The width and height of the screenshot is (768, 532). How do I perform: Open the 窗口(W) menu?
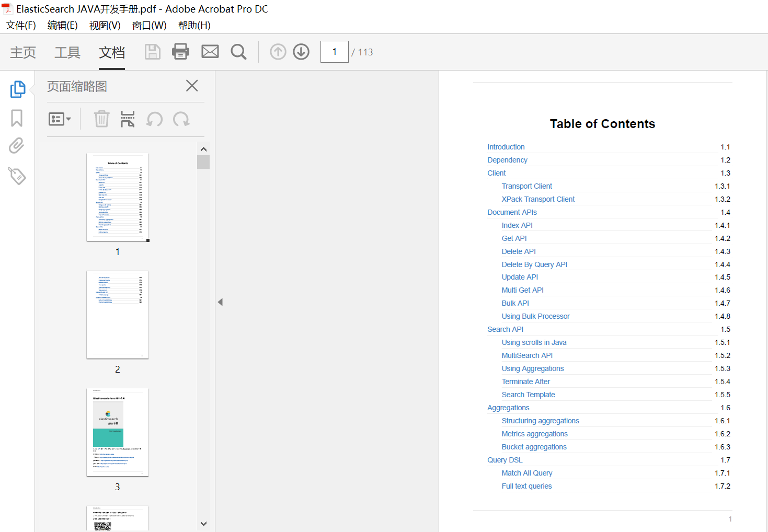(150, 26)
